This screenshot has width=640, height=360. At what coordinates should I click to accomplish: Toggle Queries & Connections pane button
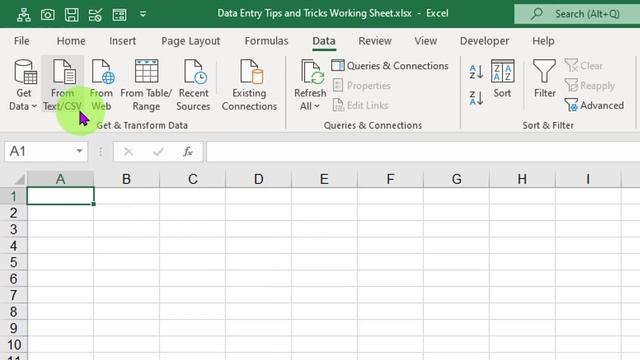point(390,66)
